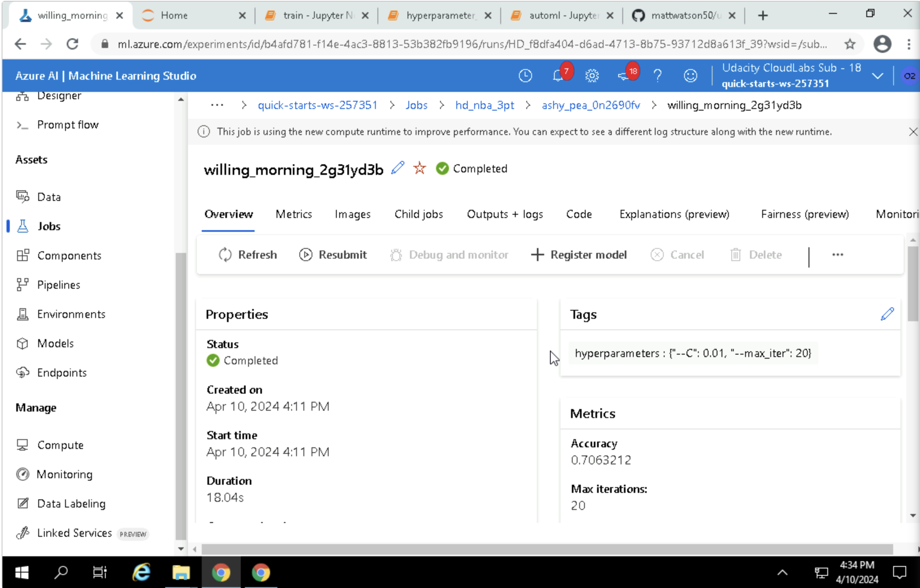Image resolution: width=920 pixels, height=588 pixels.
Task: Open the announcements megaphone icon
Action: point(624,76)
